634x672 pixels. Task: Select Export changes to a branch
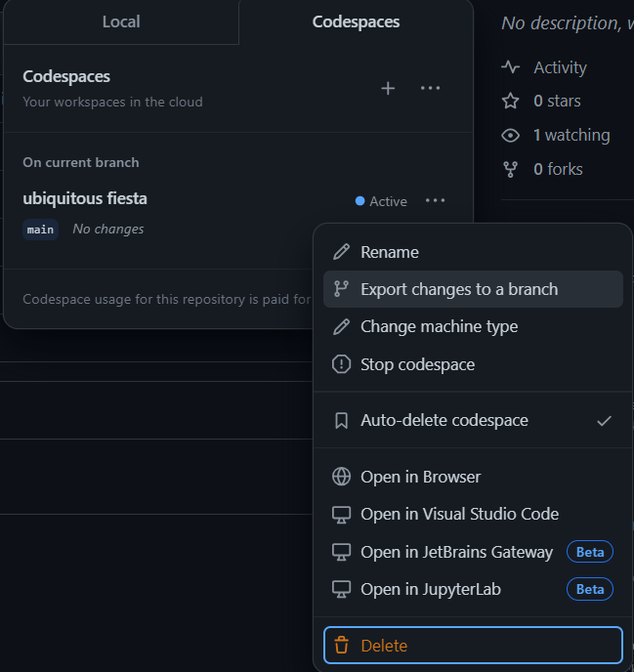(x=473, y=289)
